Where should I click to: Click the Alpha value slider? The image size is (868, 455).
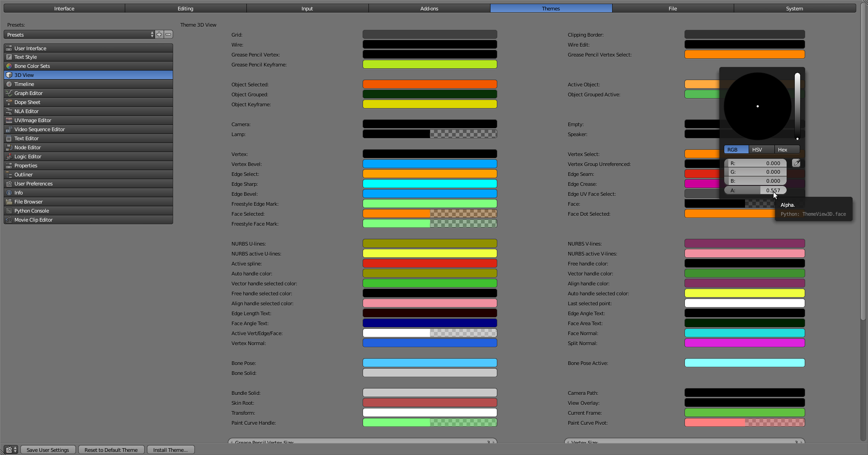tap(755, 190)
